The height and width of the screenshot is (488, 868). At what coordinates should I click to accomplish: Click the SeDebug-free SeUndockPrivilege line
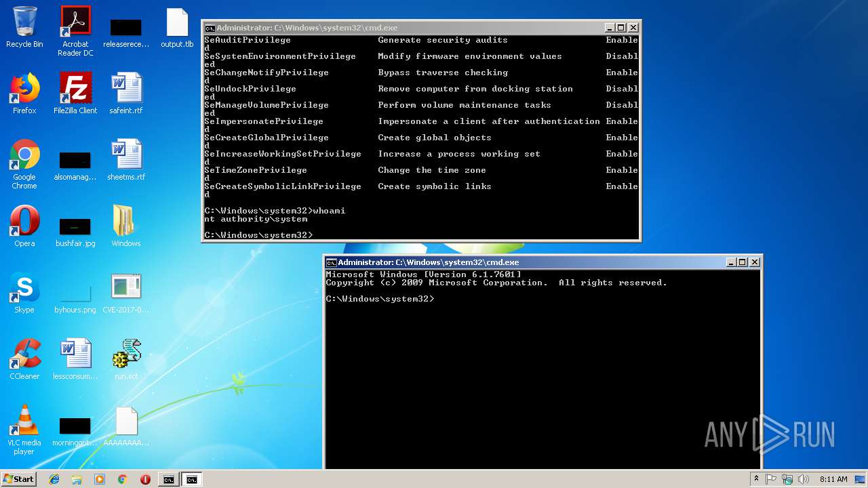421,89
